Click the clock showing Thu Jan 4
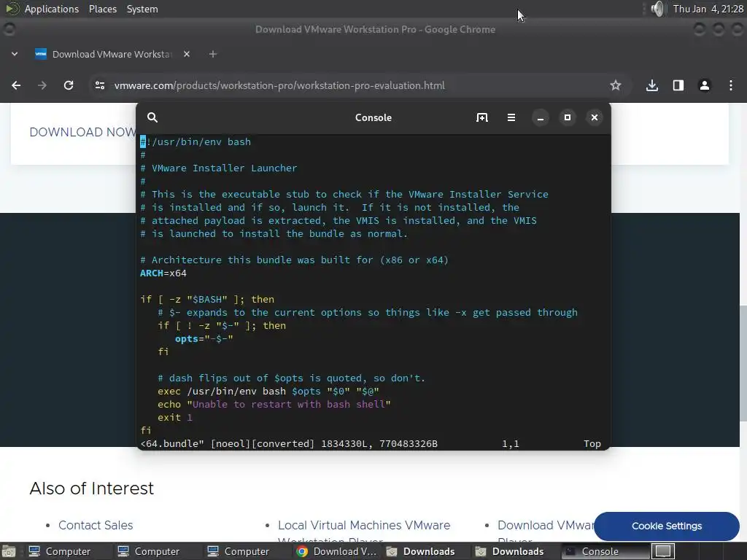 pos(708,9)
